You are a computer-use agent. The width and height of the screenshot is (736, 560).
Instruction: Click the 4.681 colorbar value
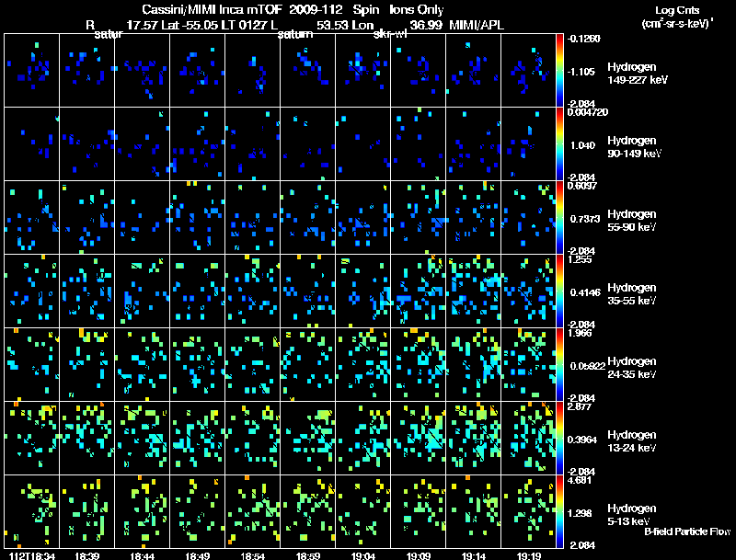click(580, 480)
